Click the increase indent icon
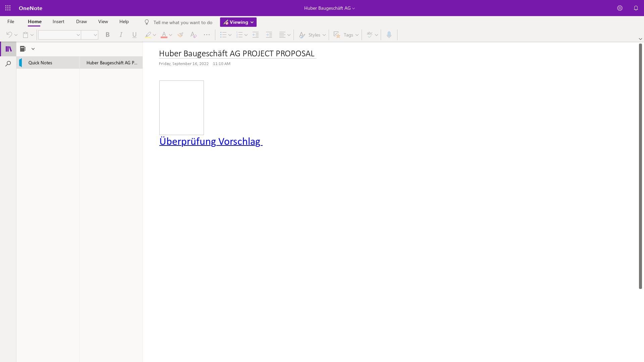This screenshot has height=362, width=644. point(269,35)
